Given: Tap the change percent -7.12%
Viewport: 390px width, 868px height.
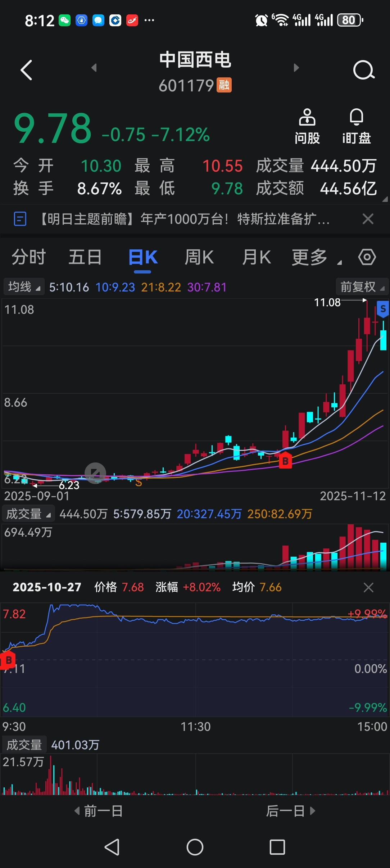Looking at the screenshot, I should 181,135.
